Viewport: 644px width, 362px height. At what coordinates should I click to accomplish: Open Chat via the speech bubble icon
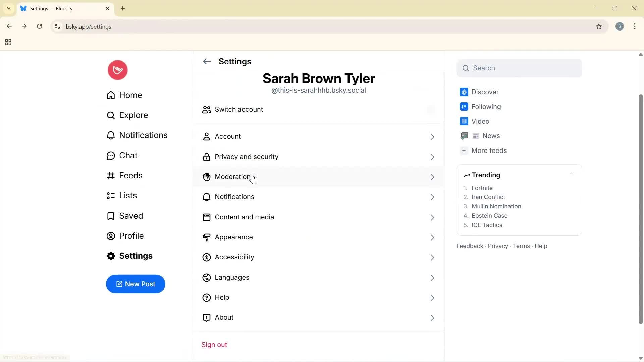pyautogui.click(x=111, y=155)
